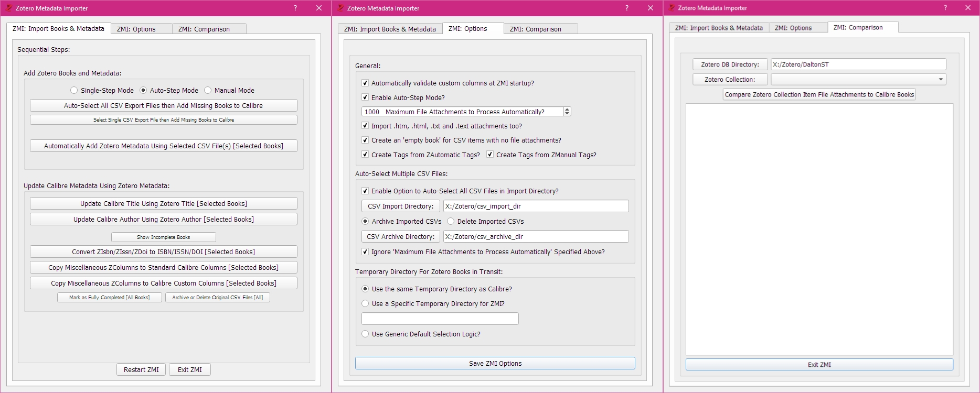Screen dimensions: 980x393
Task: Click the Zotero app icon in left window title bar
Action: click(9, 8)
